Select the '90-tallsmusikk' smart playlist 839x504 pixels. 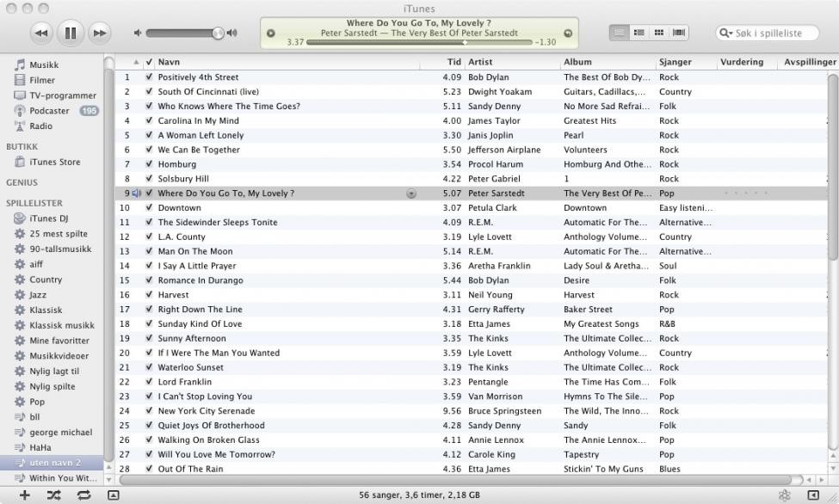(60, 249)
